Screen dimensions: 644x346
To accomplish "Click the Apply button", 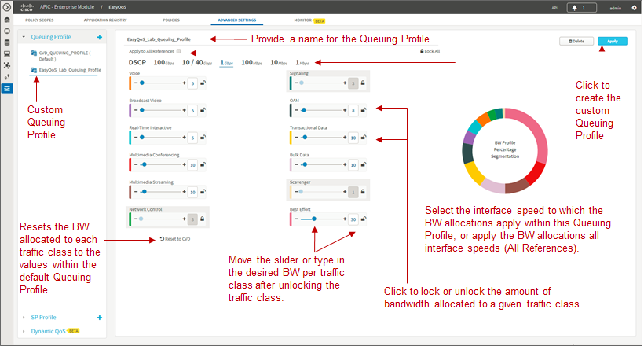I will [612, 41].
